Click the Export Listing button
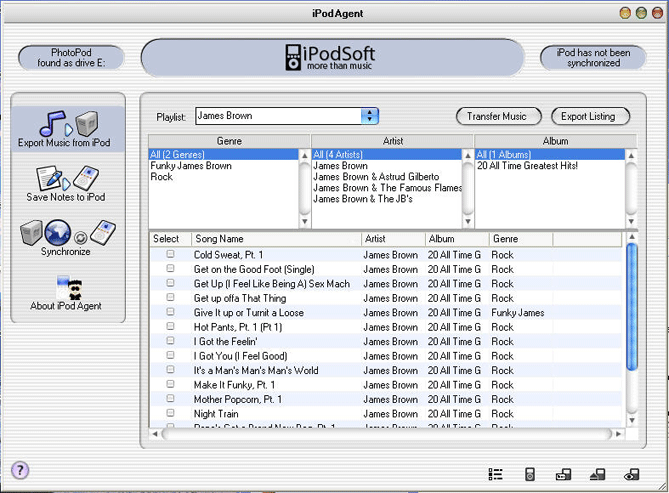669x493 pixels. pyautogui.click(x=590, y=117)
